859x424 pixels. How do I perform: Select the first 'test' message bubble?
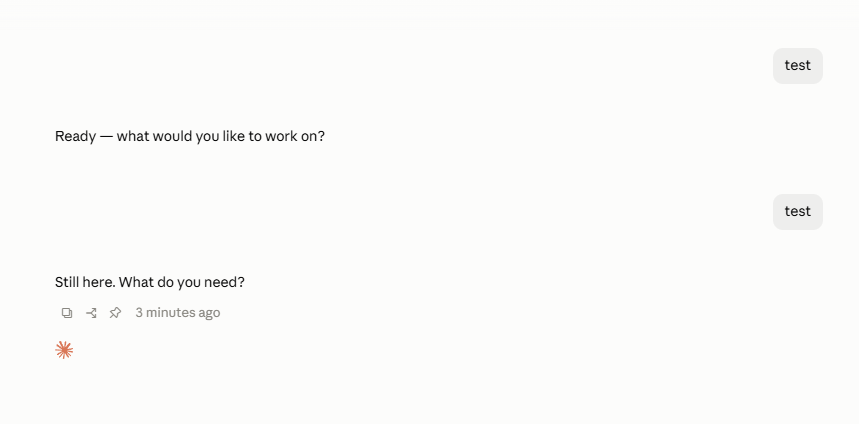tap(798, 66)
